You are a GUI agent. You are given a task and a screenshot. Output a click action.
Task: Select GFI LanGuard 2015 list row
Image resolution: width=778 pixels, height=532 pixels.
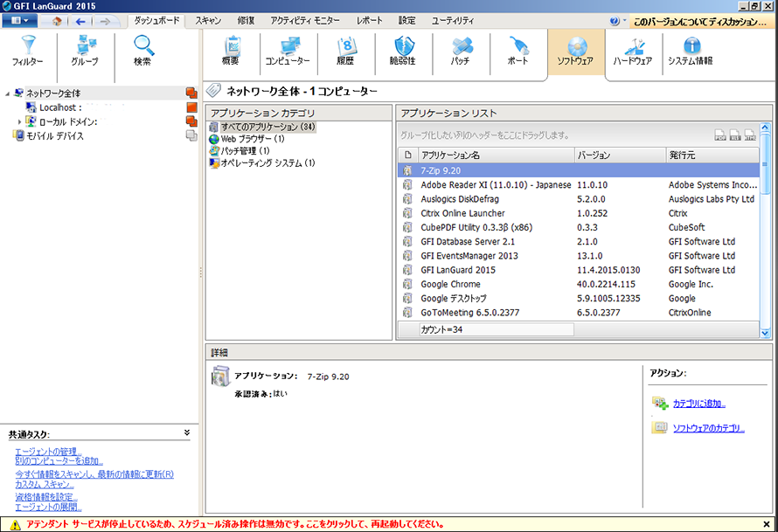579,270
